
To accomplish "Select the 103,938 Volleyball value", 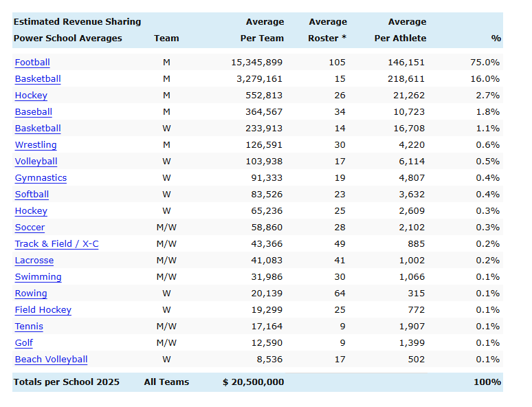I will (264, 162).
